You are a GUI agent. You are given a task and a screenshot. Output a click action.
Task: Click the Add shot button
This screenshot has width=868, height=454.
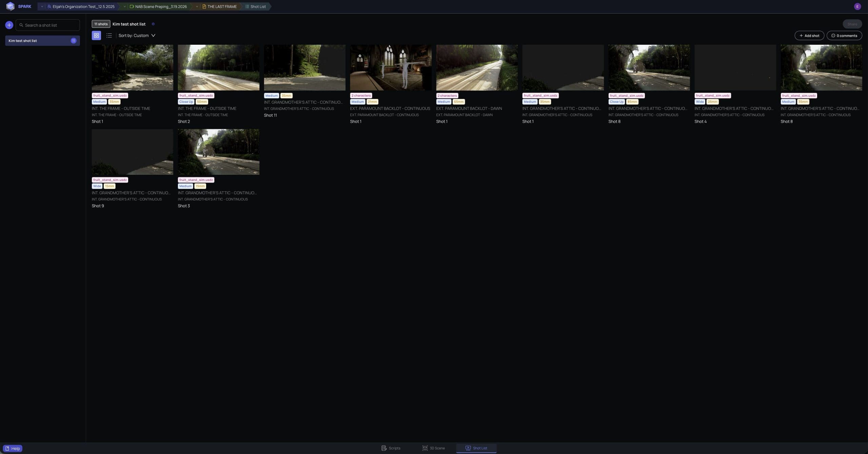[809, 35]
